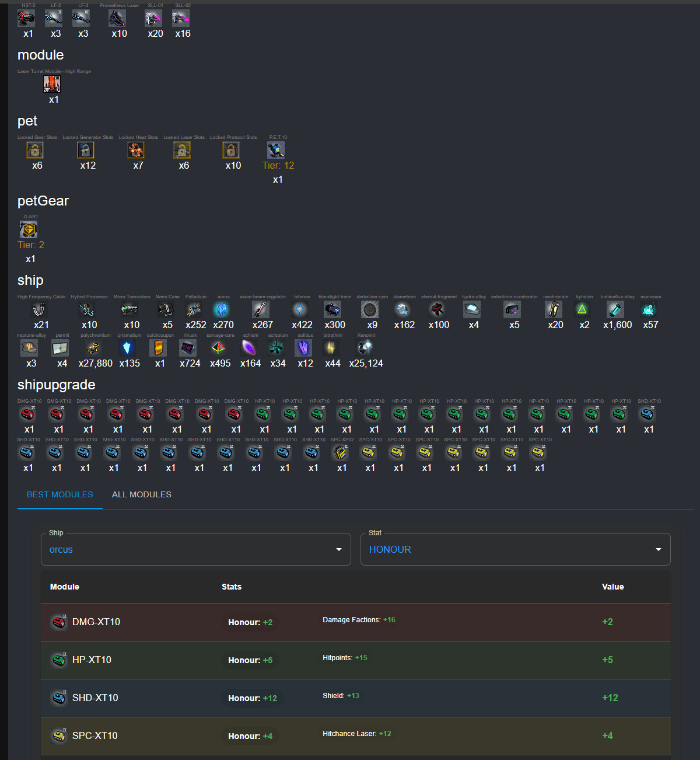The image size is (700, 760).
Task: Click the bifenon resource icon
Action: click(300, 309)
